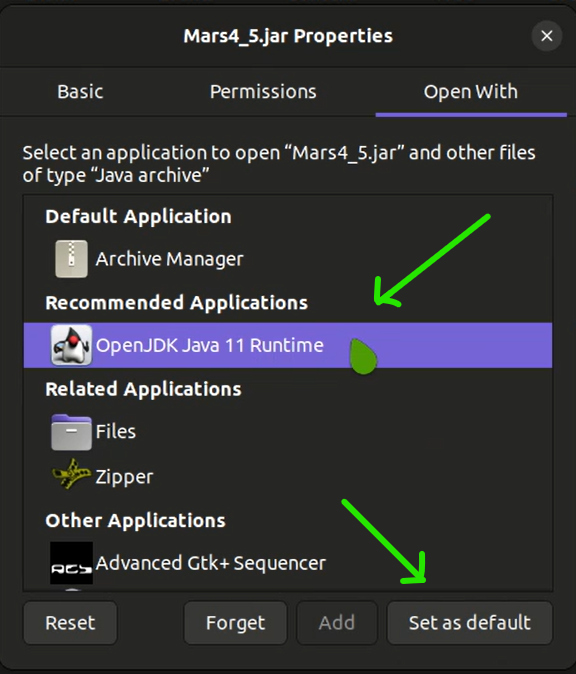Image resolution: width=576 pixels, height=674 pixels.
Task: Pick Files under Related Applications
Action: tap(288, 432)
